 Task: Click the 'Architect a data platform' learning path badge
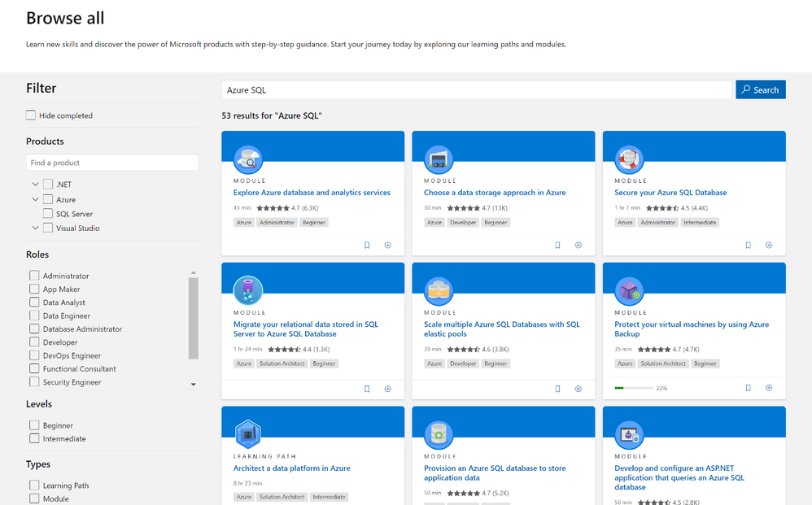(248, 434)
